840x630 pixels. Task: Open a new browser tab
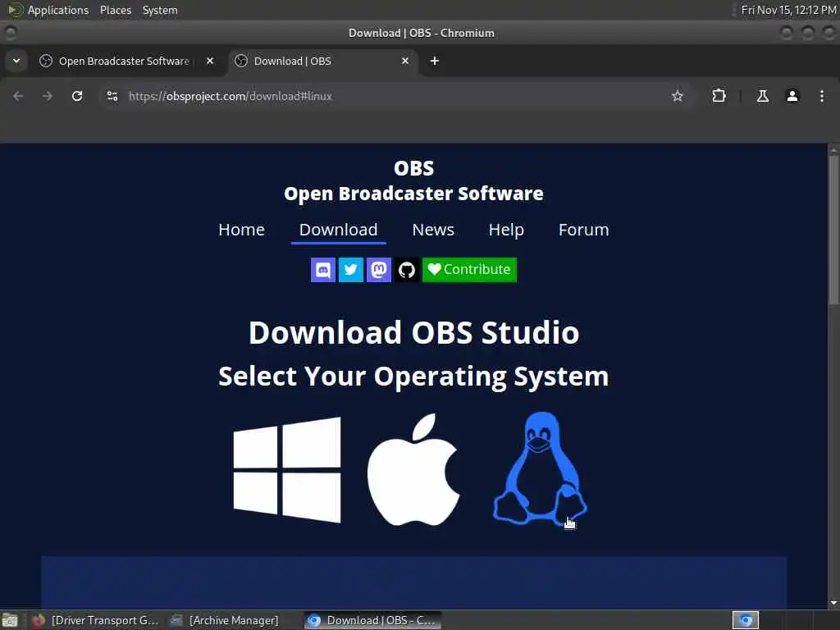tap(435, 61)
